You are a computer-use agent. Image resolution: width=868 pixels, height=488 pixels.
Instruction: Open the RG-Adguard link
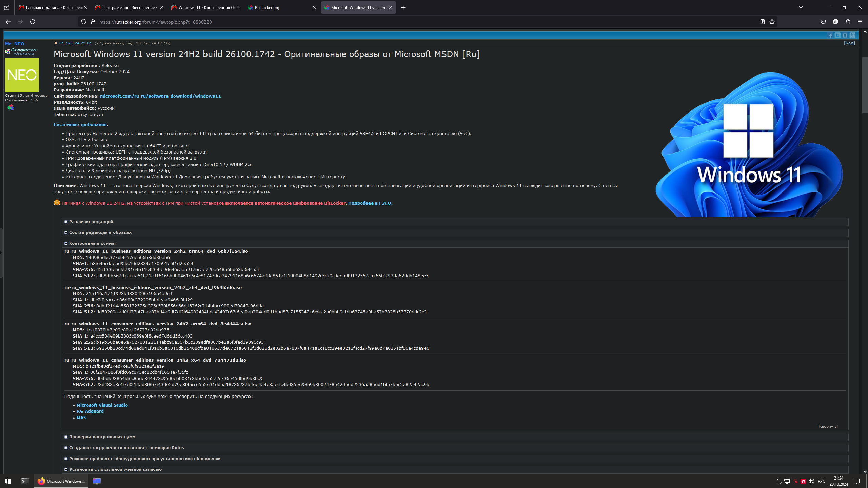pyautogui.click(x=90, y=411)
